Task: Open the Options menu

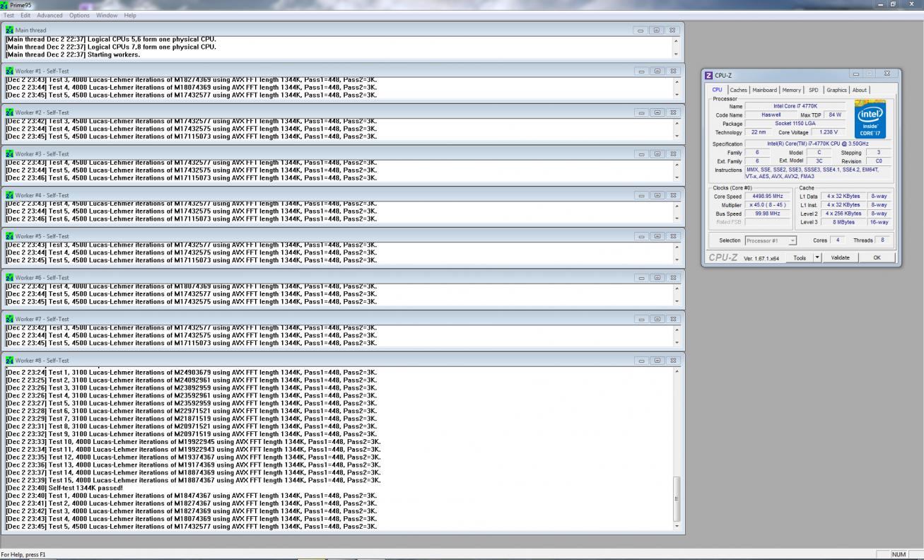Action: (x=79, y=15)
